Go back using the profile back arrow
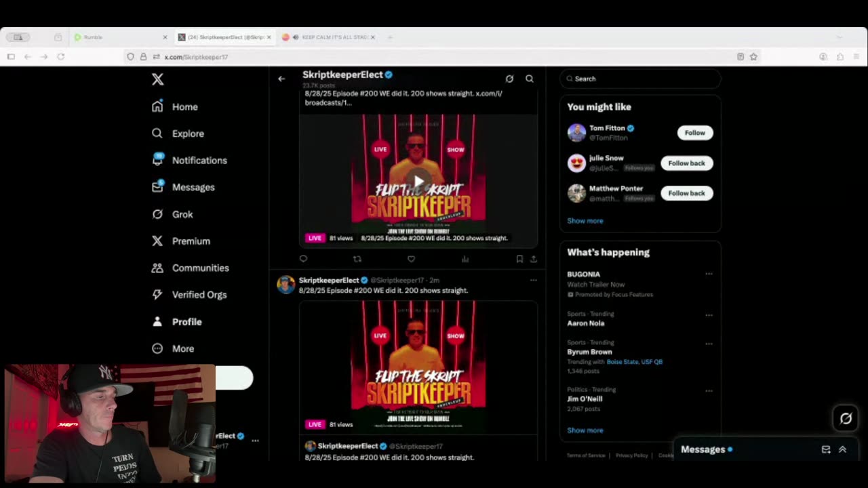 (281, 79)
